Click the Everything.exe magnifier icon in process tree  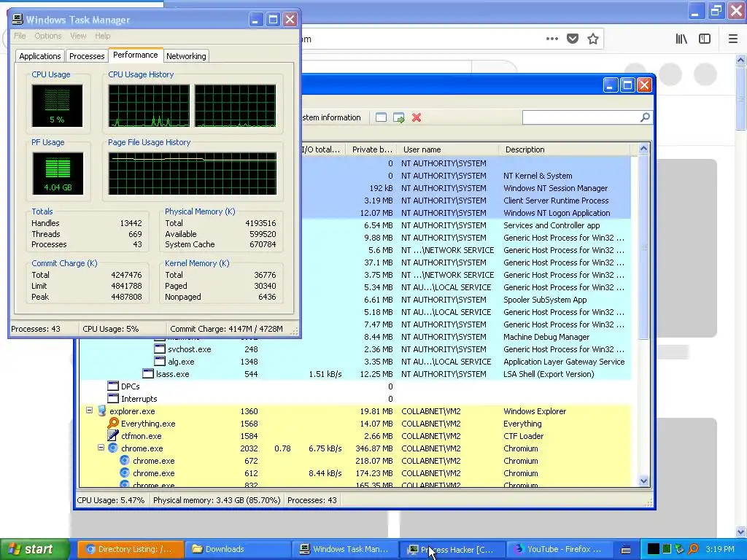click(113, 423)
